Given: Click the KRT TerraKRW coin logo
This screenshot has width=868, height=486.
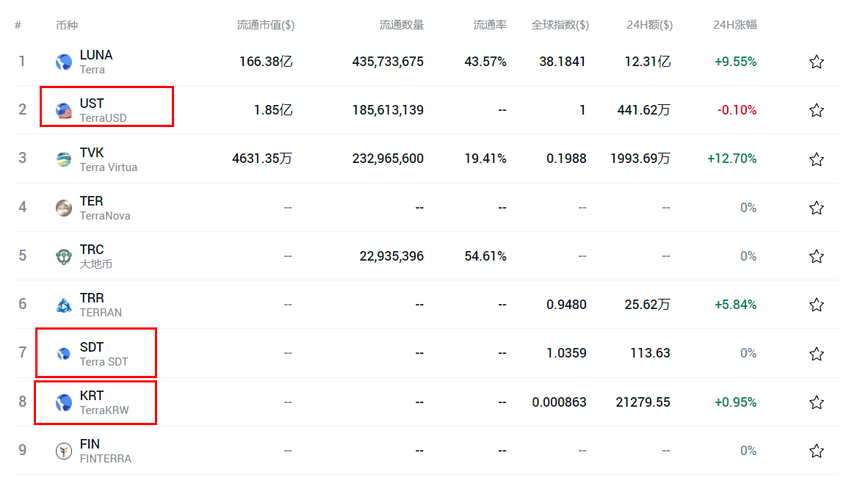Looking at the screenshot, I should coord(64,402).
